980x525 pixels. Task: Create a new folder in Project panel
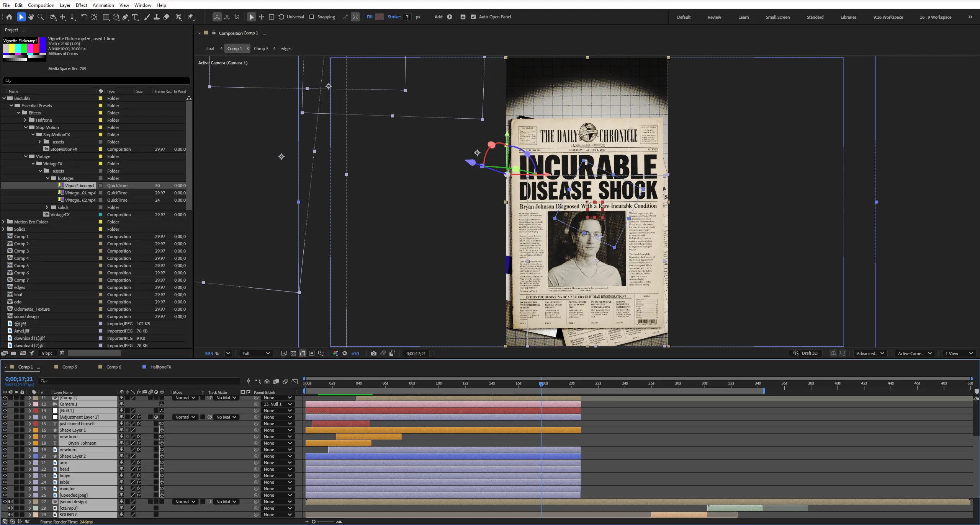point(13,353)
